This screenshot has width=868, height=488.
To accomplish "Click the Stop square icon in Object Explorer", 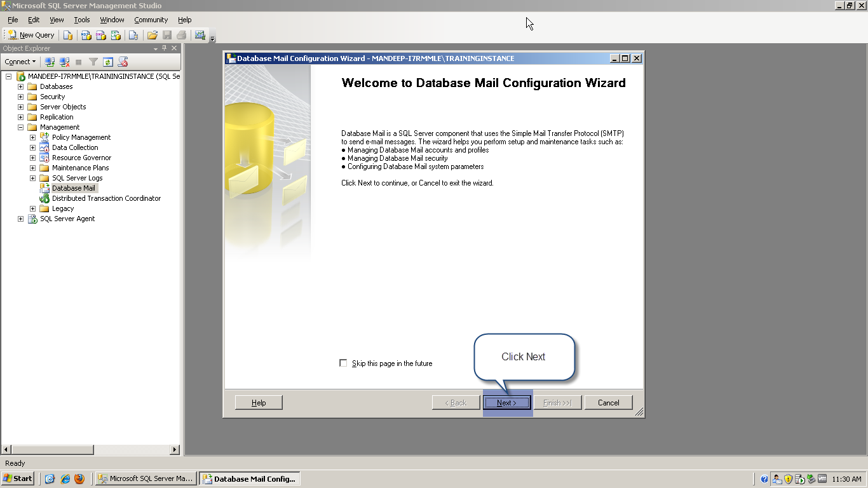I will [79, 62].
